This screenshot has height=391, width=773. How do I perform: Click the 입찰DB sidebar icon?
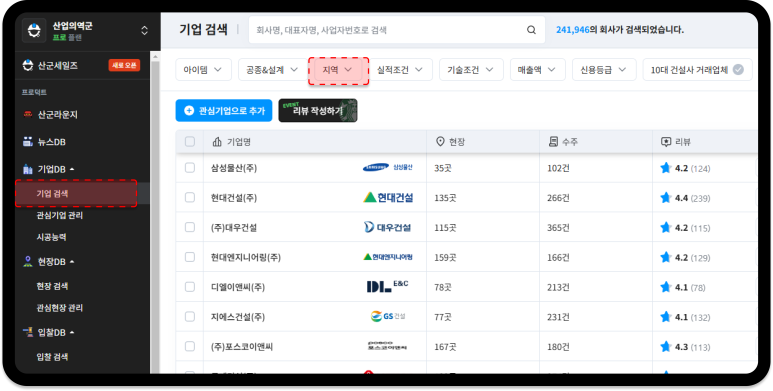point(28,332)
